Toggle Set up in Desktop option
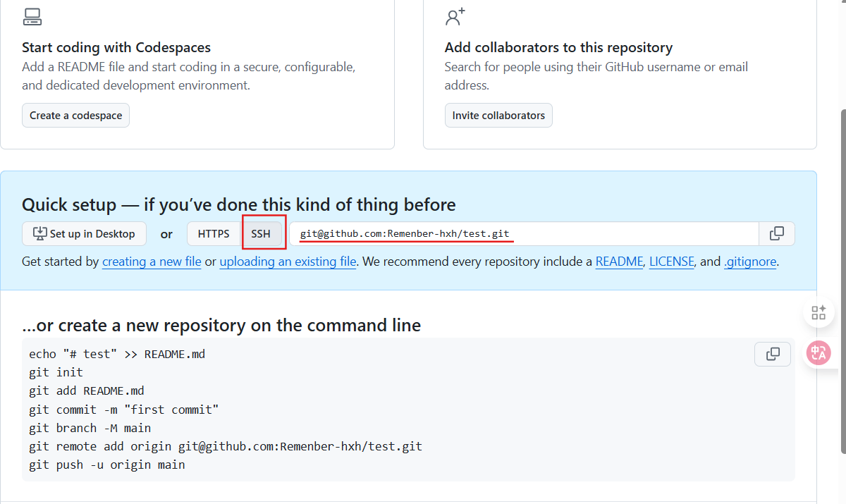The width and height of the screenshot is (846, 504). coord(84,233)
